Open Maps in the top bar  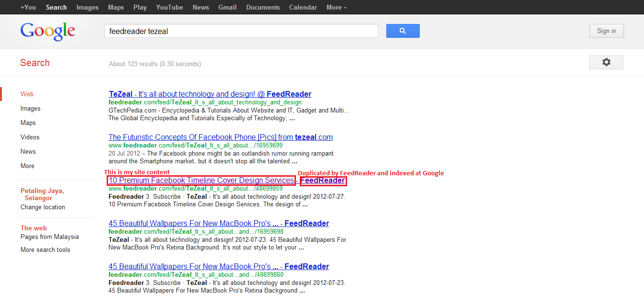pyautogui.click(x=116, y=7)
